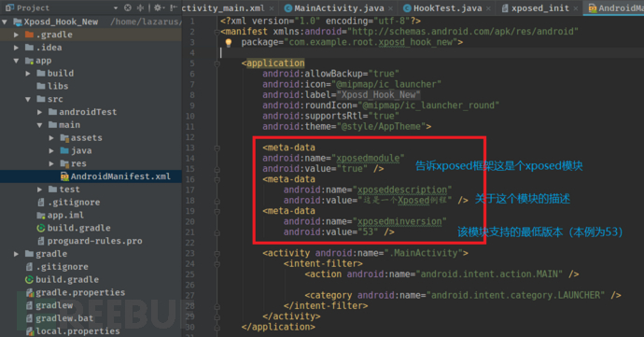This screenshot has width=644, height=337.
Task: Expand the test folder
Action: [39, 190]
